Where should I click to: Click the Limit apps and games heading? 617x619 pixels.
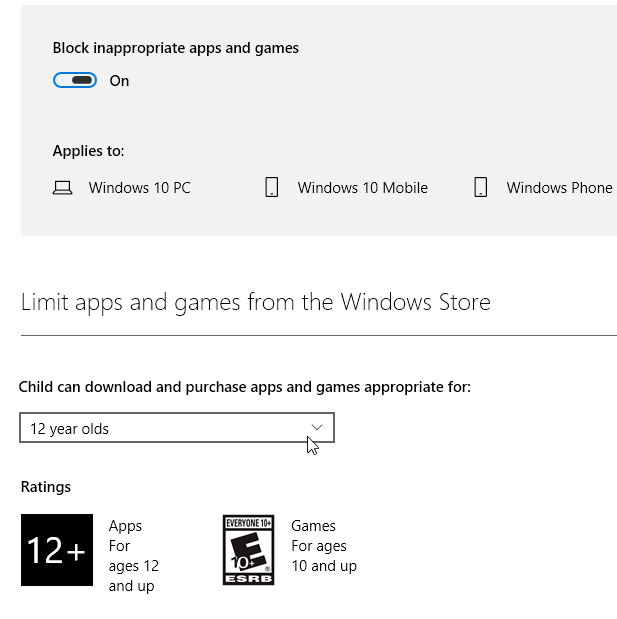click(255, 302)
